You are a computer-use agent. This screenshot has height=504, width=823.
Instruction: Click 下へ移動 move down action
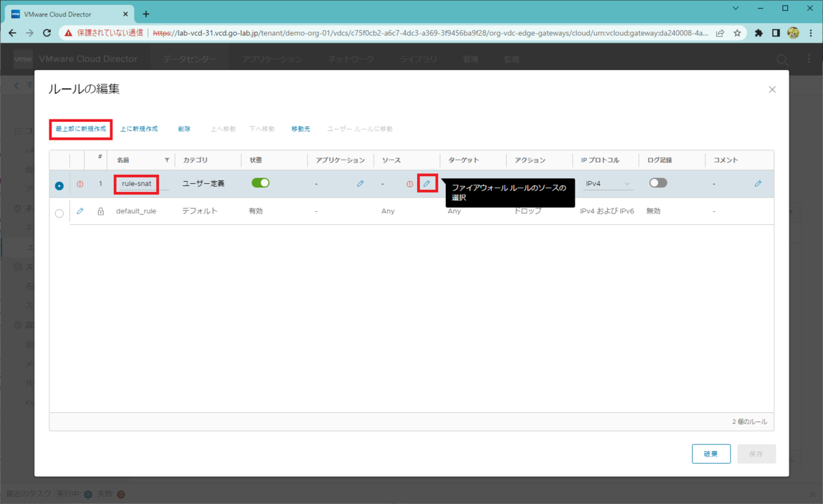262,129
